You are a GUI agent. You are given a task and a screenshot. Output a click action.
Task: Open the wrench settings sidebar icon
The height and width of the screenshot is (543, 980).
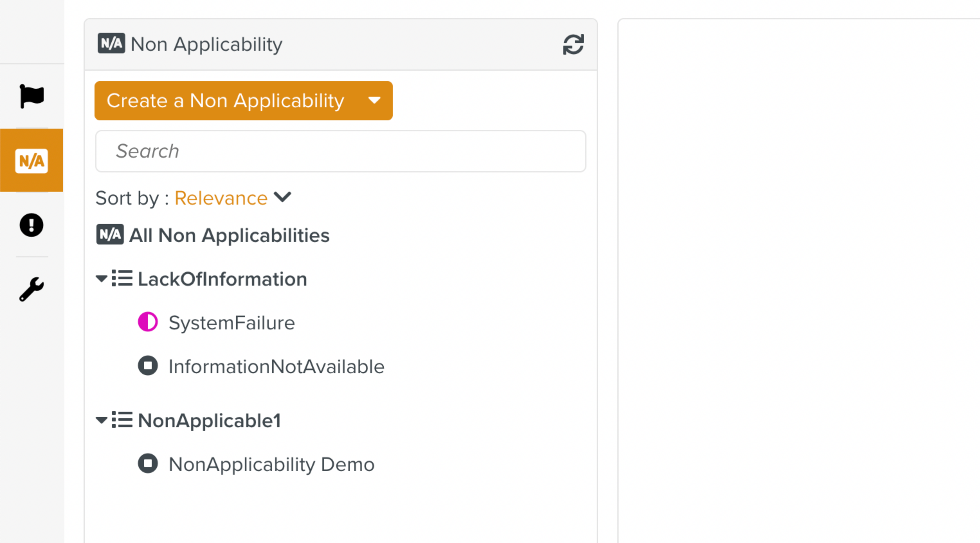coord(31,289)
